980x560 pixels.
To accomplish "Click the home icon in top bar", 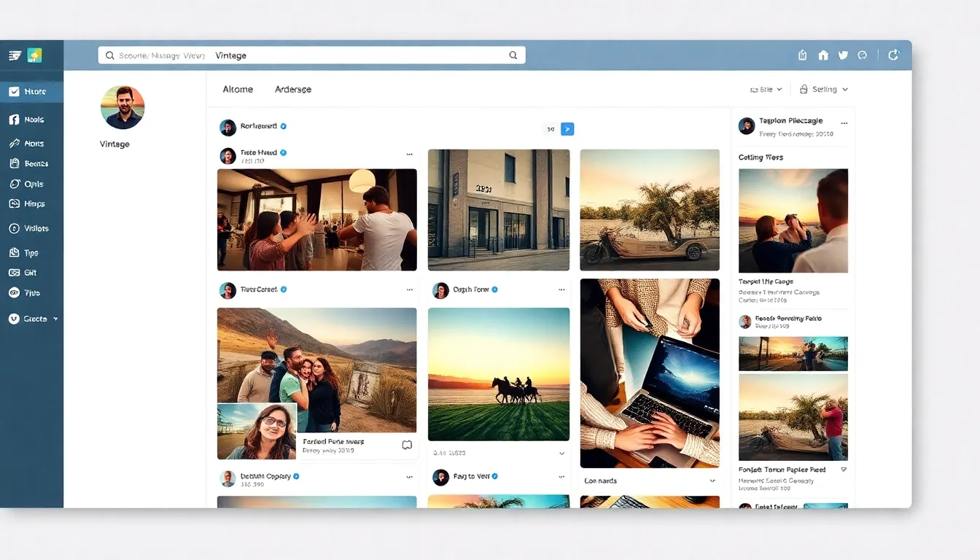I will pos(823,55).
